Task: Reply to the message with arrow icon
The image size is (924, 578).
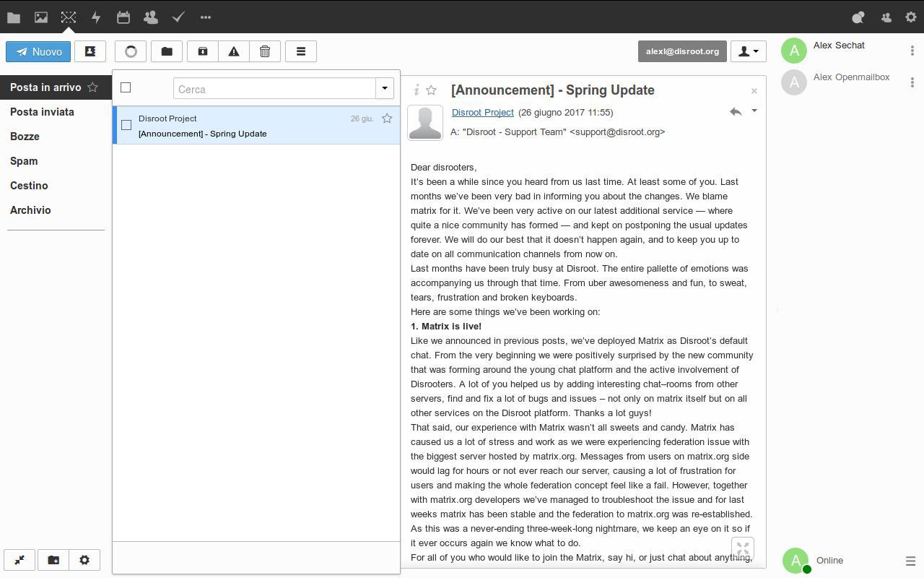Action: coord(736,111)
